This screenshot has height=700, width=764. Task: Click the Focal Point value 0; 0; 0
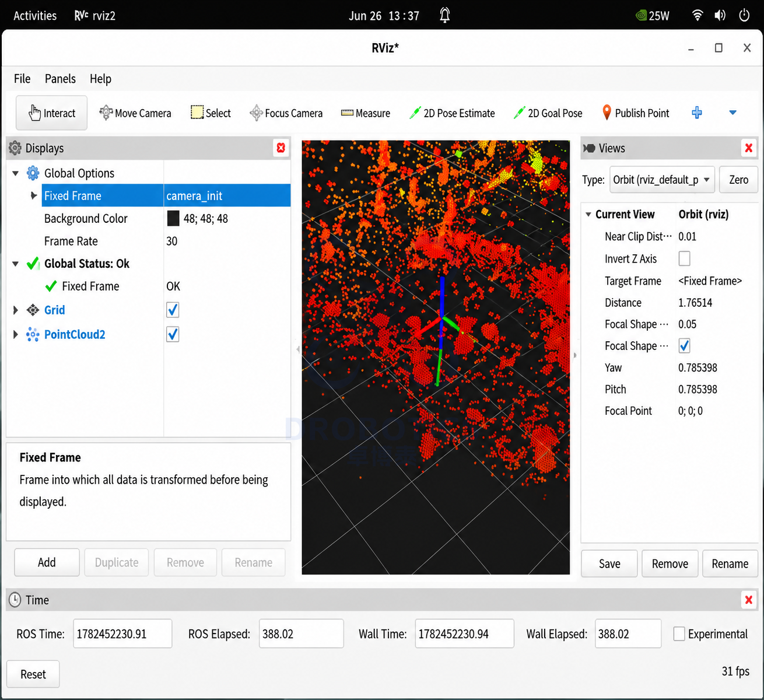click(x=691, y=411)
